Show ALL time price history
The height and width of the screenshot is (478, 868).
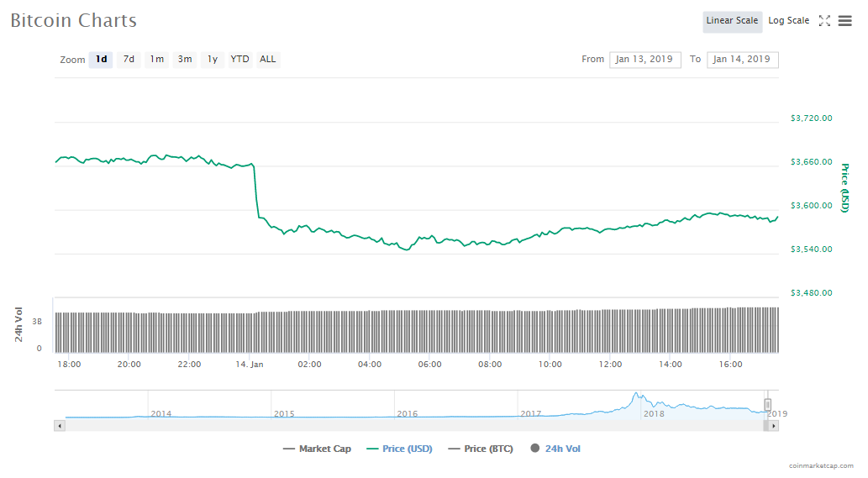click(x=267, y=60)
